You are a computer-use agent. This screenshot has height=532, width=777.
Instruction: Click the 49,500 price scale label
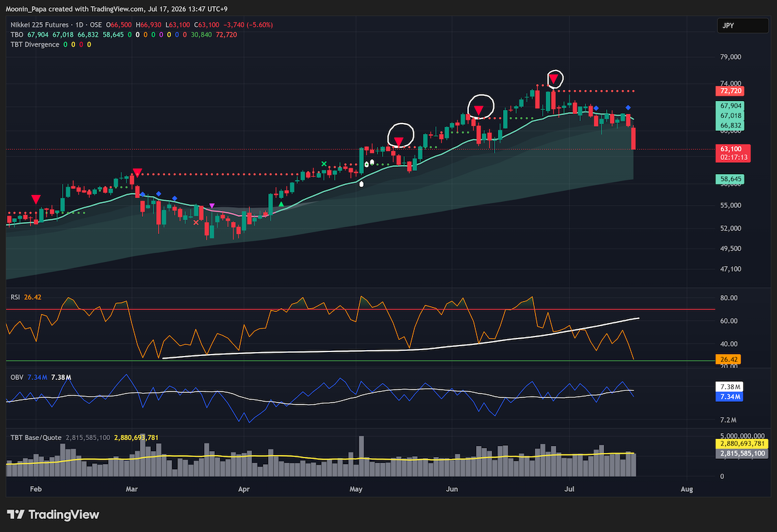pyautogui.click(x=731, y=249)
